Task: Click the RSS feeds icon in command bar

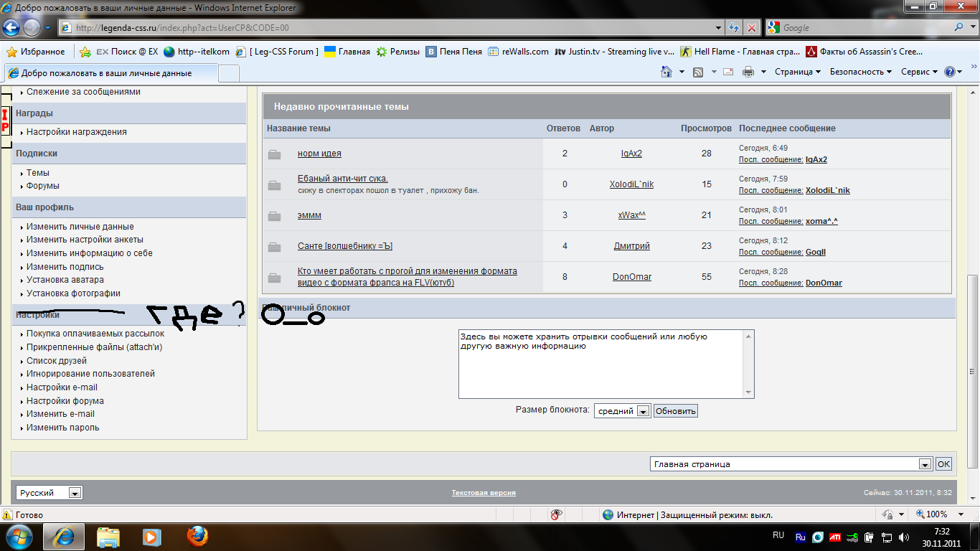Action: (698, 72)
